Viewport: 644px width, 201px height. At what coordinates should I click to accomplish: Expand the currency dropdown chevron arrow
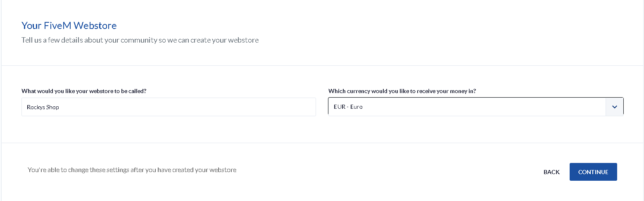[x=615, y=107]
